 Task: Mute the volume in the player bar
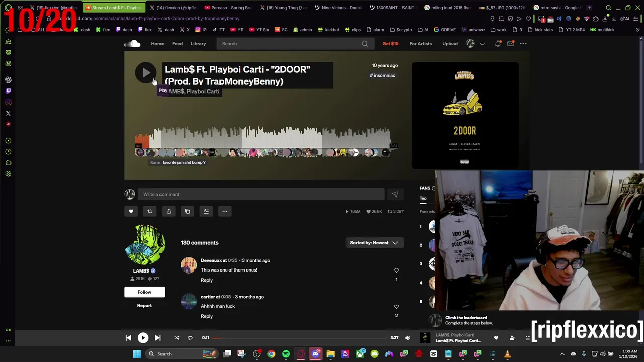(x=408, y=338)
